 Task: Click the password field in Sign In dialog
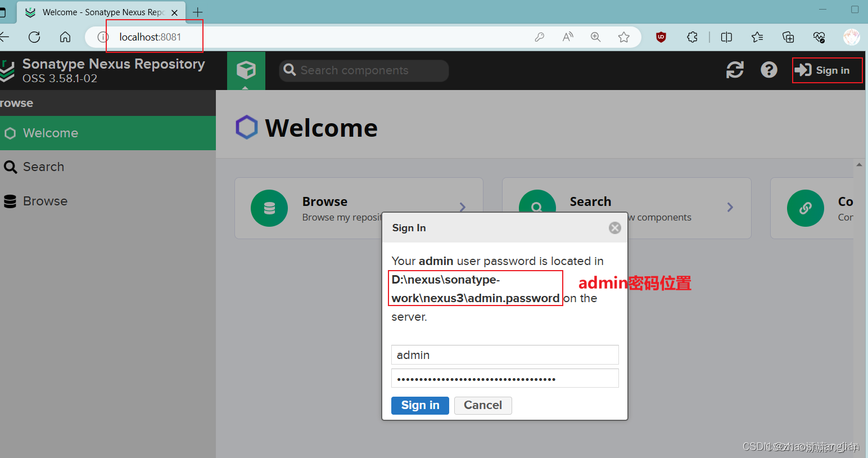tap(505, 379)
